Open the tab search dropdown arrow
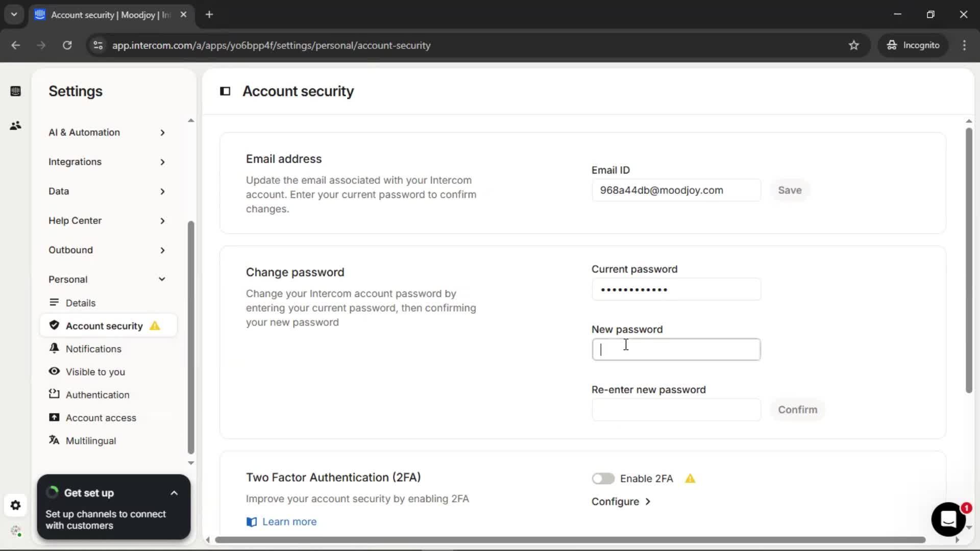Screen dimensions: 980x551 14,15
